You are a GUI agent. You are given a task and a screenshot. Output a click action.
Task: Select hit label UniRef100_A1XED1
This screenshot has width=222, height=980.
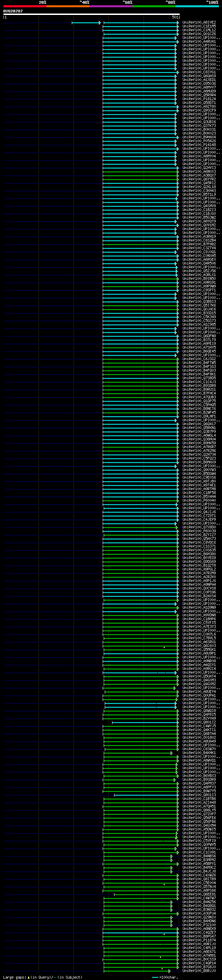point(199,80)
